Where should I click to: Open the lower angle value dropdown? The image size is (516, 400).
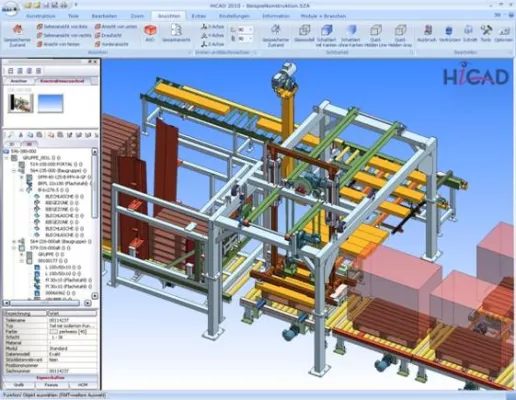tap(250, 39)
